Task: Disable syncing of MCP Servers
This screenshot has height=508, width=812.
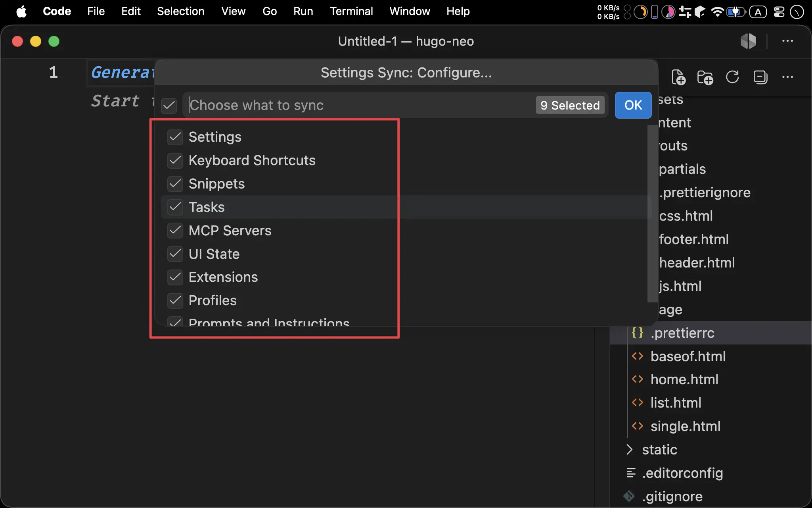Action: pyautogui.click(x=175, y=230)
